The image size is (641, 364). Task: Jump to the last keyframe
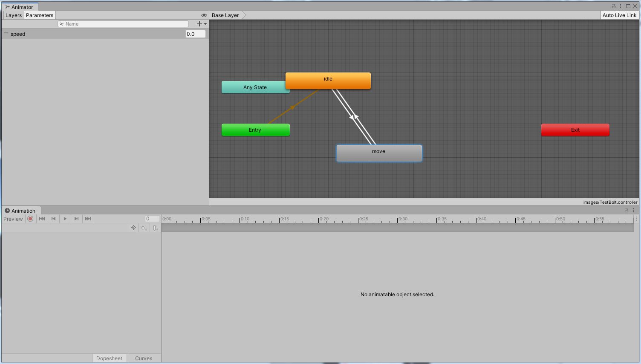click(87, 219)
